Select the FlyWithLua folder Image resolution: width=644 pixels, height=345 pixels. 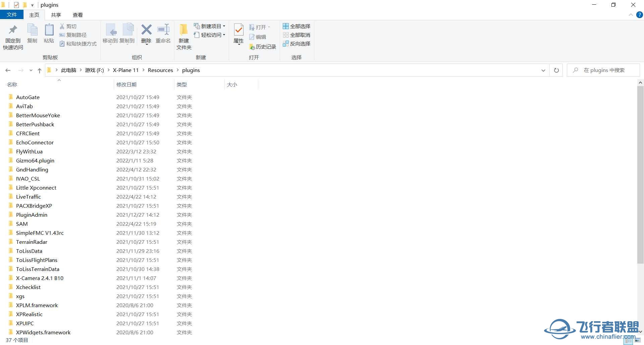[29, 151]
